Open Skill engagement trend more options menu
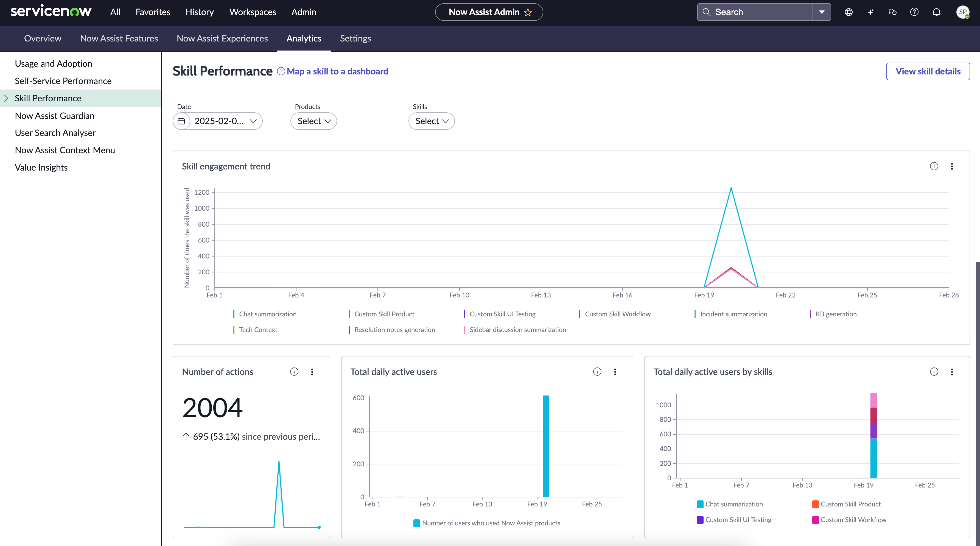 952,166
